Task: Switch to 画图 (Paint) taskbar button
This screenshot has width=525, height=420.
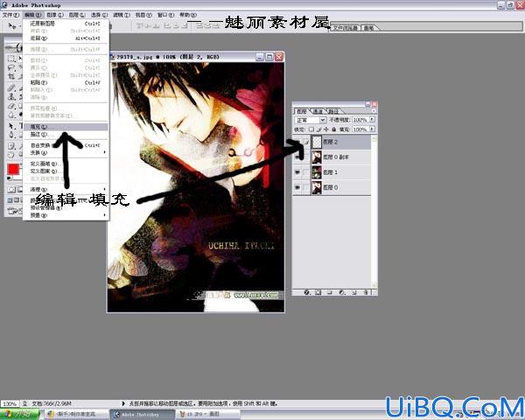Action: coord(208,415)
